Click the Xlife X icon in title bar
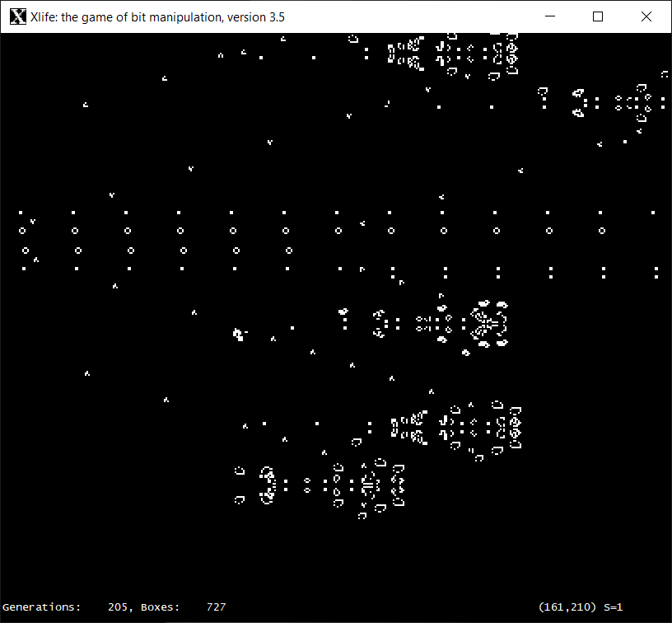The height and width of the screenshot is (623, 672). 16,16
